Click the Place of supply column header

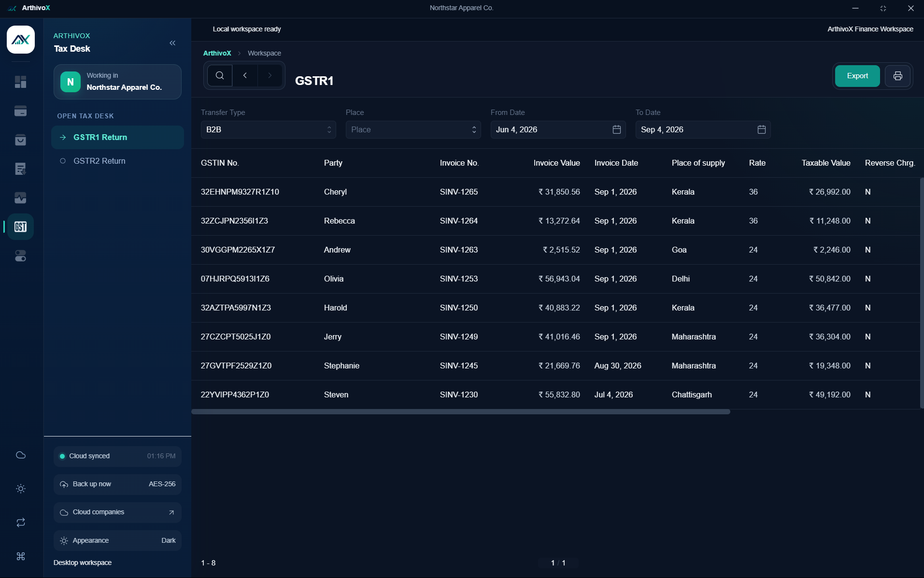698,163
